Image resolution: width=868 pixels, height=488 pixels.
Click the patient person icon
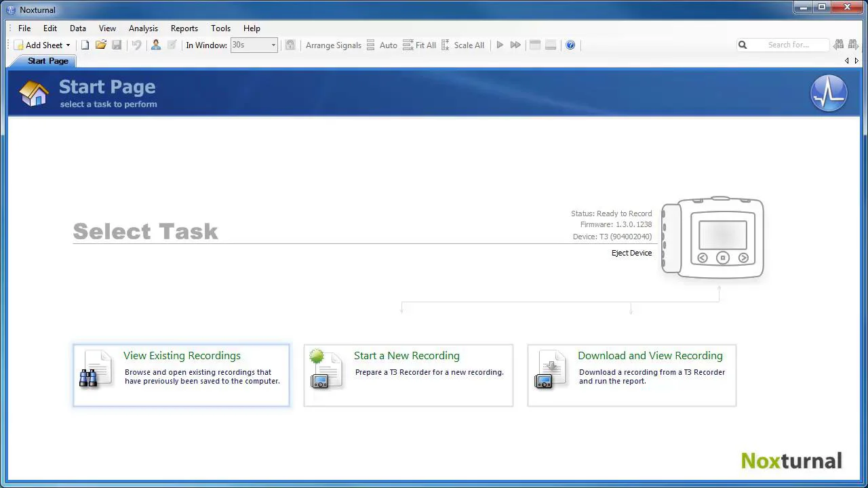tap(156, 45)
